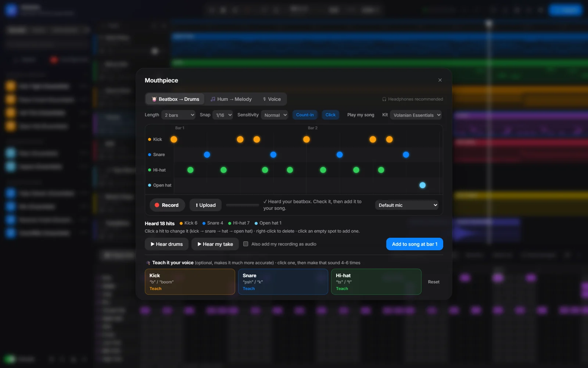Click the Heard 18 hits summary text

[159, 223]
